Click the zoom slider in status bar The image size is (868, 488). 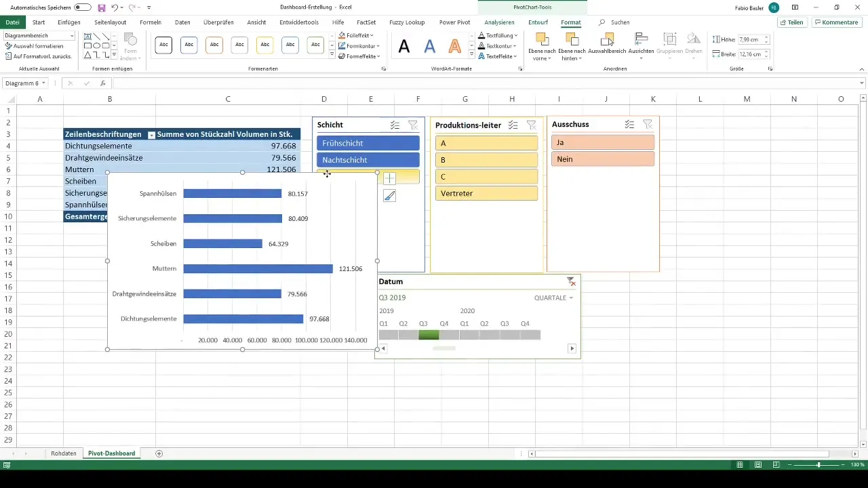point(818,465)
